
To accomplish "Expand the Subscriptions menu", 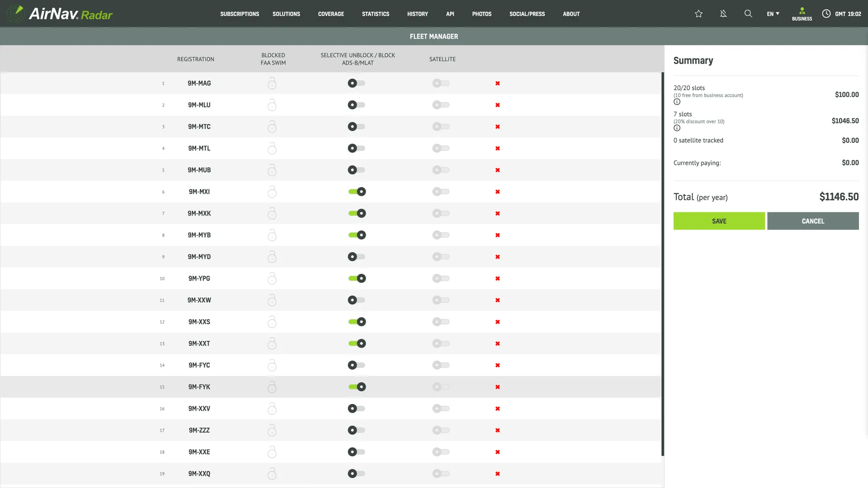I will click(240, 14).
